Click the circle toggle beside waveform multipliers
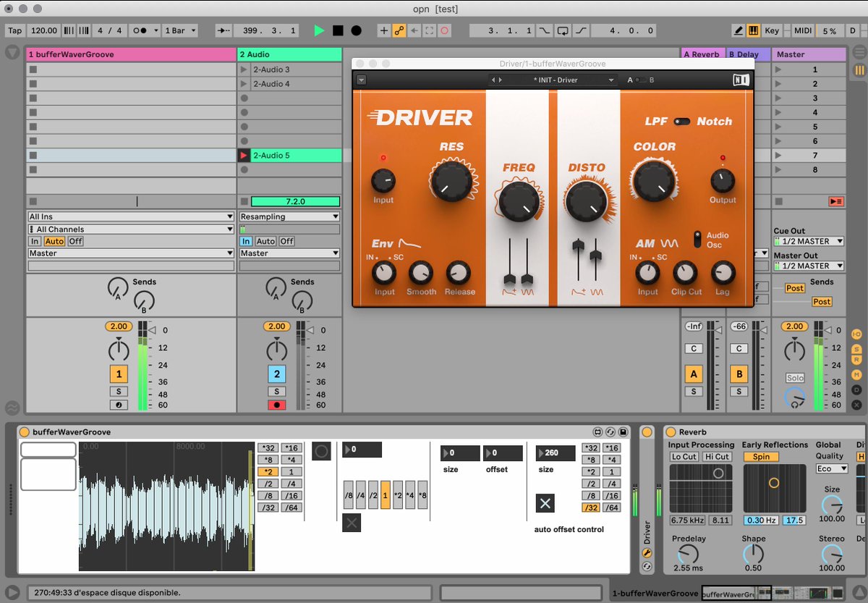868x603 pixels. (x=322, y=452)
